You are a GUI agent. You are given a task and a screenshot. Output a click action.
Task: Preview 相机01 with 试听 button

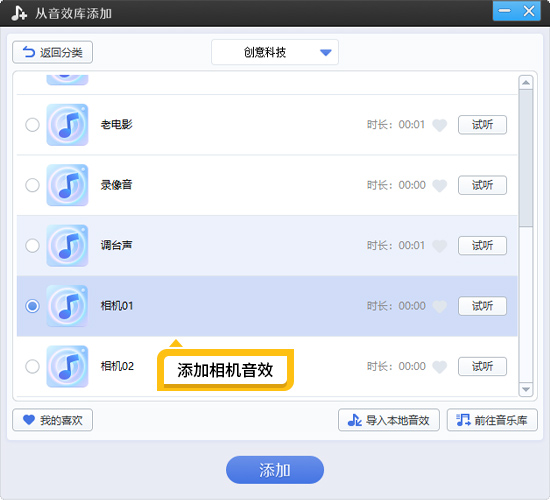tap(482, 306)
